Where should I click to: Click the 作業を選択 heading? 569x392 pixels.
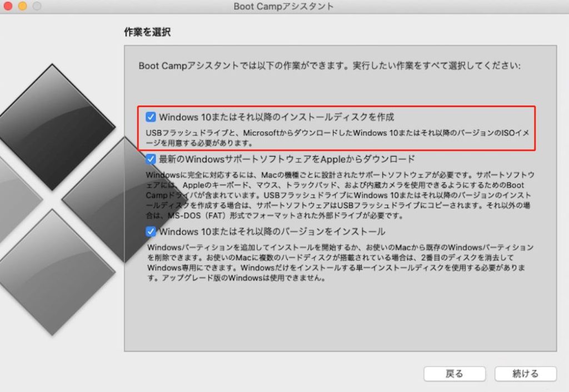(x=147, y=32)
